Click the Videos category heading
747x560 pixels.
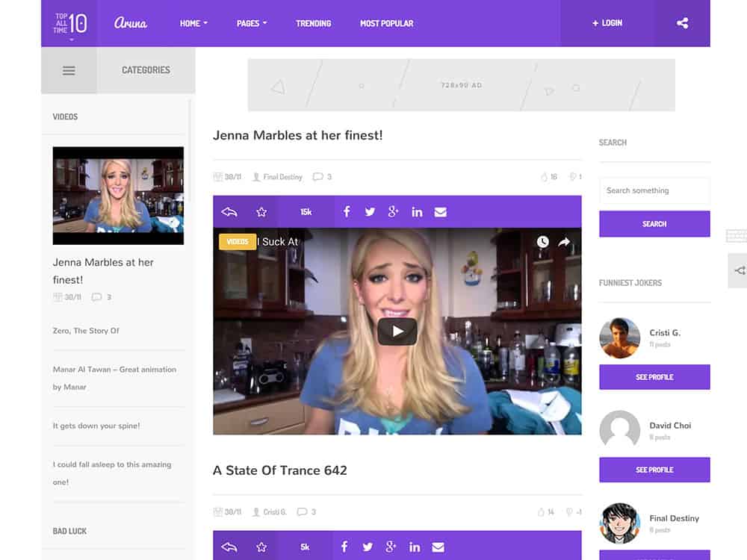click(x=65, y=116)
